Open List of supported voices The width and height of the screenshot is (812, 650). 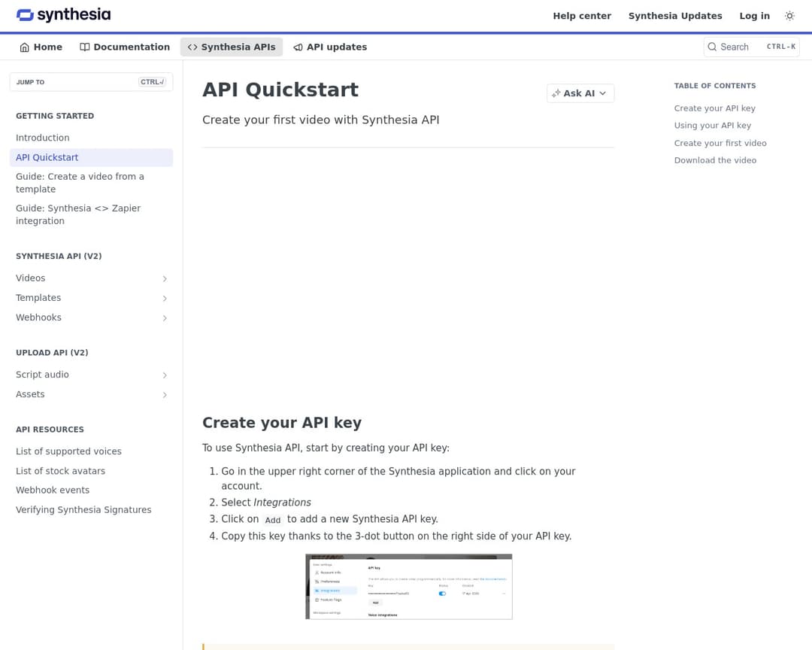68,451
